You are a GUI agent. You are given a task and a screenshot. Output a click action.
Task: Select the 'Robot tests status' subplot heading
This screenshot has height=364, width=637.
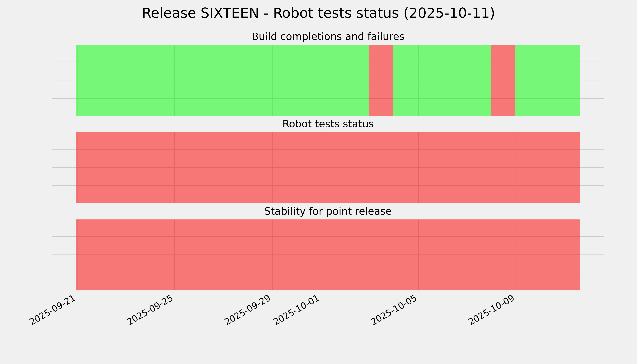click(x=328, y=124)
